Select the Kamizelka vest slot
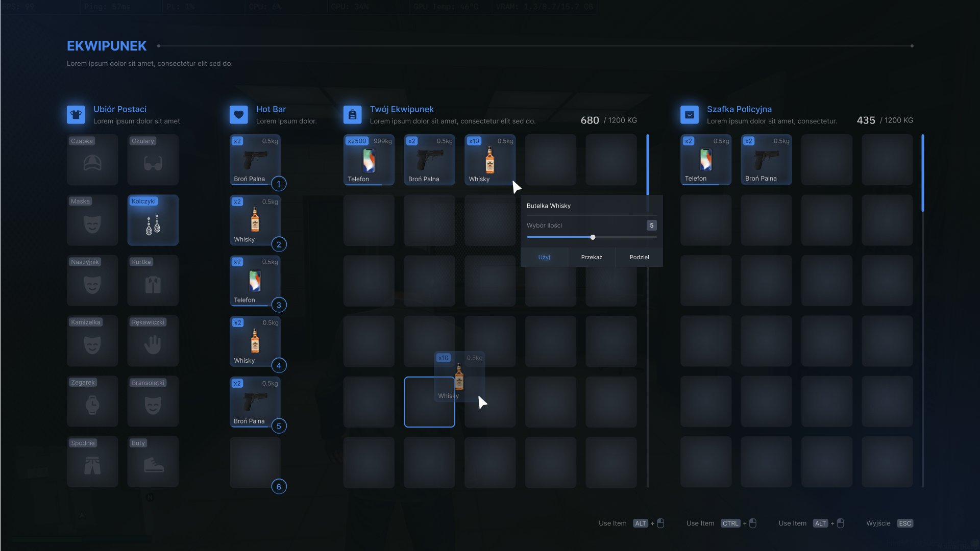 click(x=92, y=341)
